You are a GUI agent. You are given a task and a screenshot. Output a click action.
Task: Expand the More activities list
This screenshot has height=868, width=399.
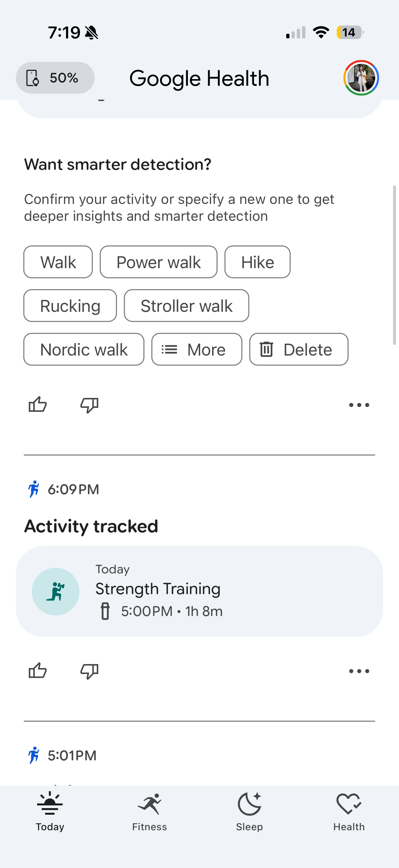[x=197, y=350]
